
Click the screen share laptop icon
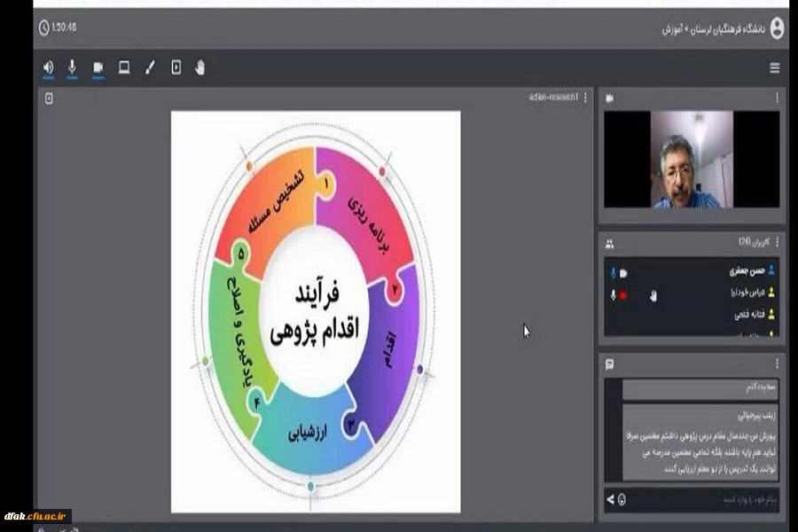coord(124,67)
